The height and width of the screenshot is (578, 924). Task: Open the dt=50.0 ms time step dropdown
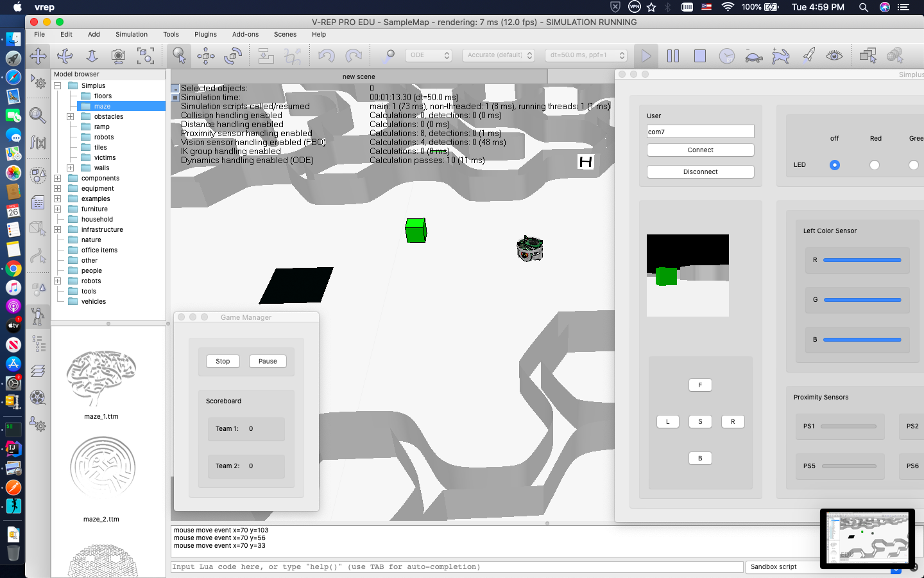click(x=586, y=55)
